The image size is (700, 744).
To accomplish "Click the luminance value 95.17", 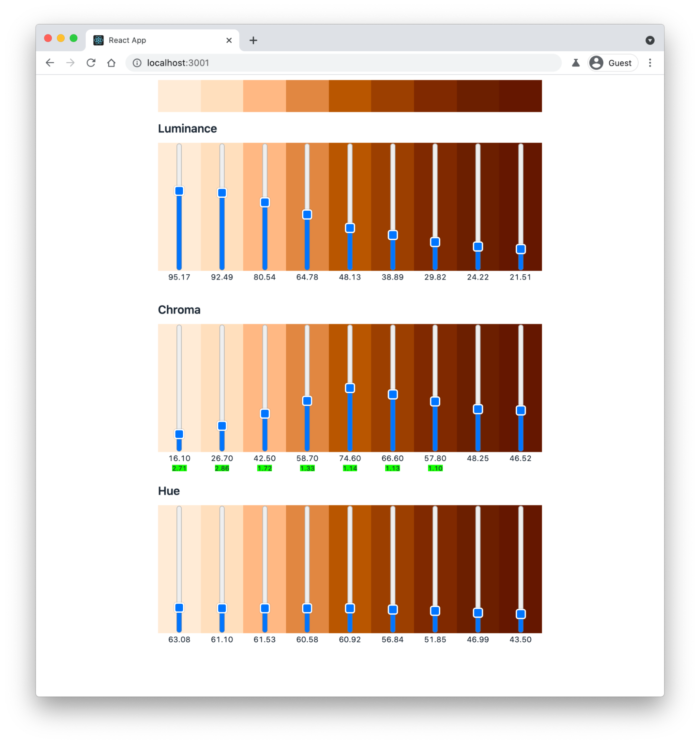I will pyautogui.click(x=179, y=277).
